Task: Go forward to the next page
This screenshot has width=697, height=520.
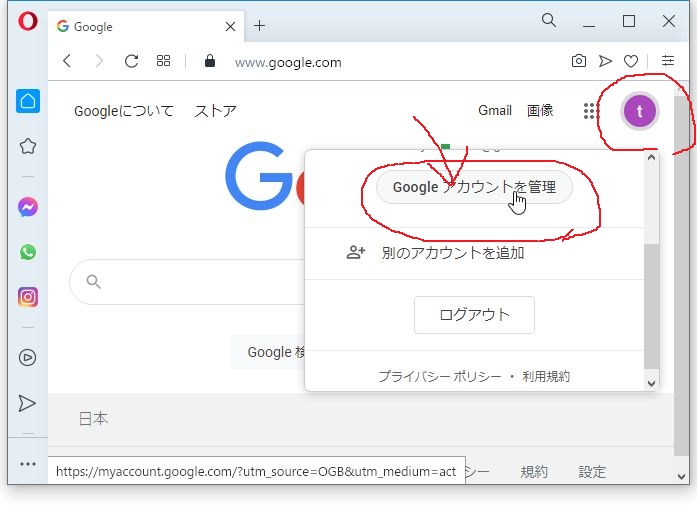Action: [99, 61]
